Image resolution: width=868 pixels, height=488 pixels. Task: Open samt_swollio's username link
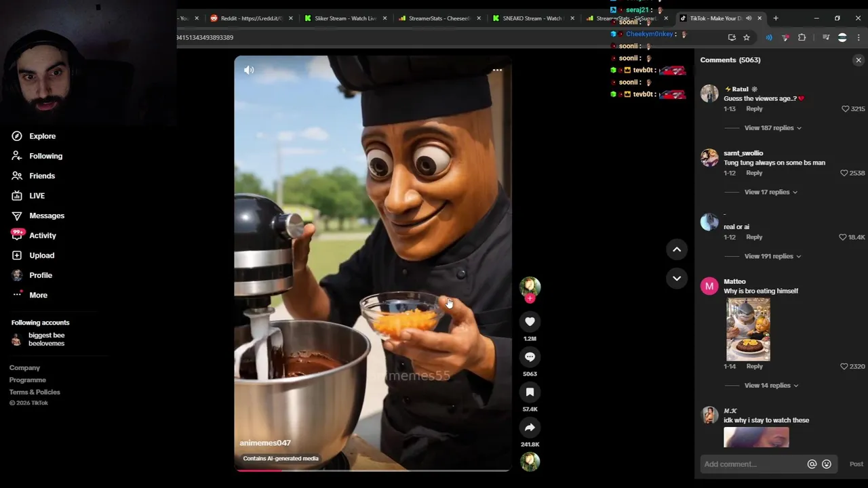click(743, 153)
